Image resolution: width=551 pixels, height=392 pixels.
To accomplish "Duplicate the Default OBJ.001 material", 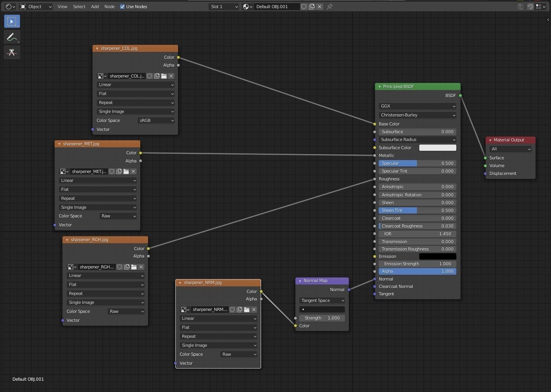I will pos(312,7).
